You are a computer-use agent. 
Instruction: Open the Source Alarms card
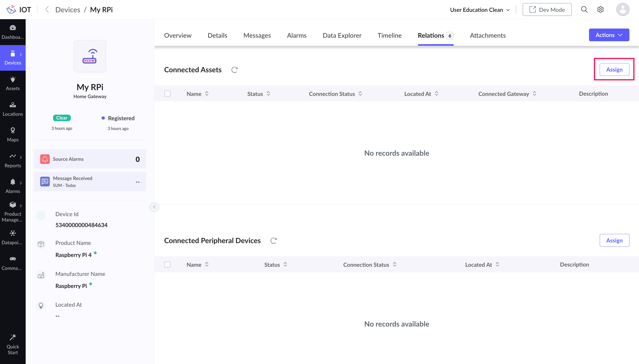(x=90, y=159)
